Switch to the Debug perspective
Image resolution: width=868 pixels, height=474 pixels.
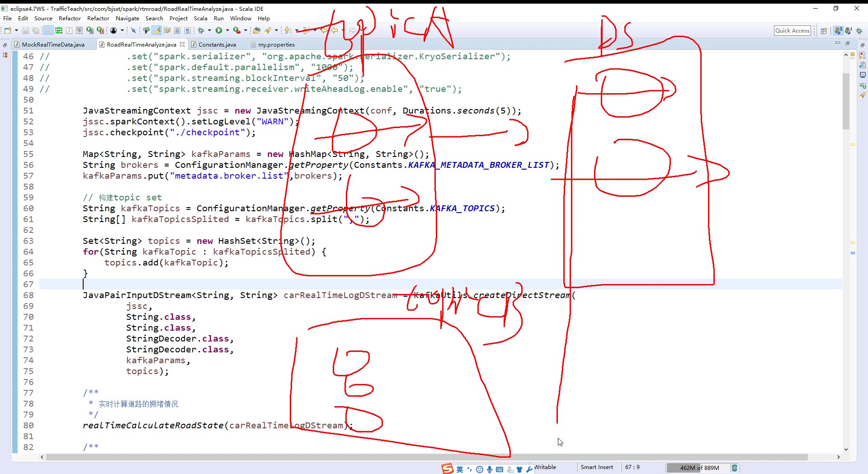pyautogui.click(x=859, y=30)
